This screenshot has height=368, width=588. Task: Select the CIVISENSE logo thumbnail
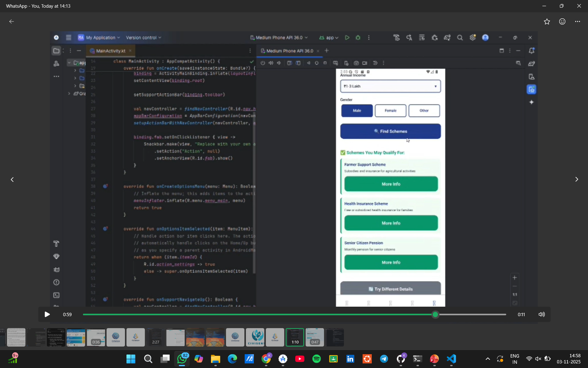click(x=255, y=337)
